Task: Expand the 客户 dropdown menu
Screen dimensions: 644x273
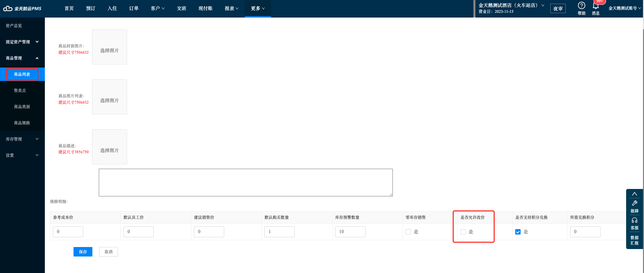Action: pos(157,8)
